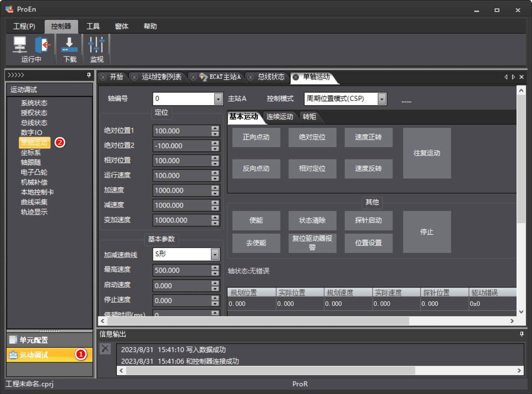Image resolution: width=532 pixels, height=394 pixels.
Task: Select 系统状态 in the tree
Action: (x=34, y=103)
